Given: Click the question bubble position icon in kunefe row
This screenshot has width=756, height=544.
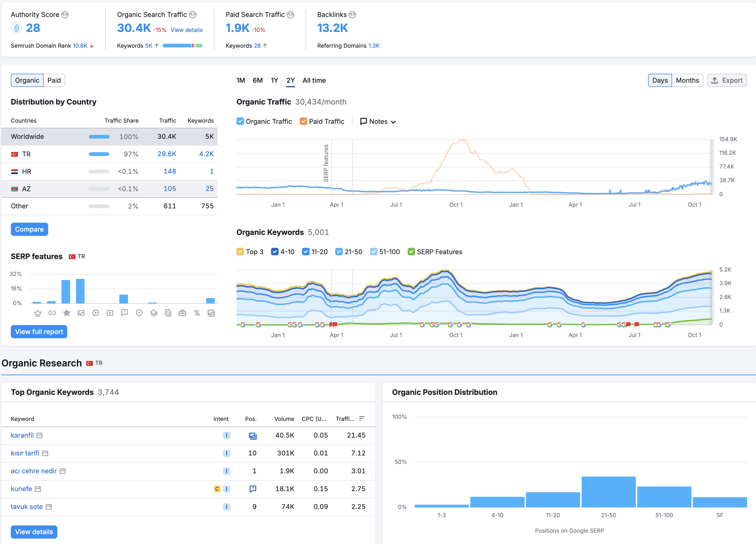Looking at the screenshot, I should [x=253, y=489].
